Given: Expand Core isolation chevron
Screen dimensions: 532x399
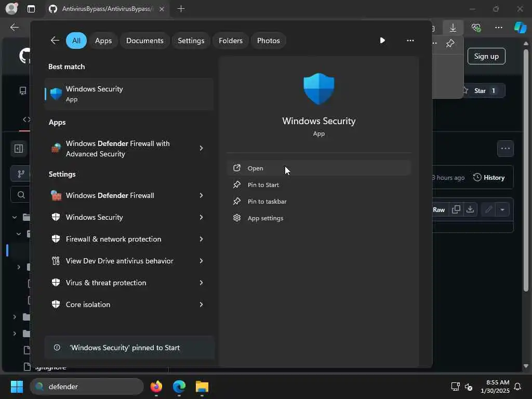Looking at the screenshot, I should 201,304.
